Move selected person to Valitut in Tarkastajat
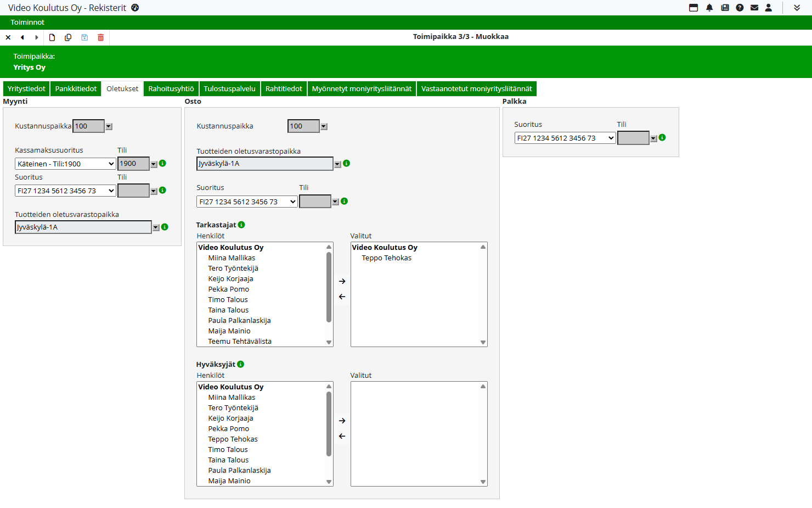The height and width of the screenshot is (508, 812). pos(342,281)
